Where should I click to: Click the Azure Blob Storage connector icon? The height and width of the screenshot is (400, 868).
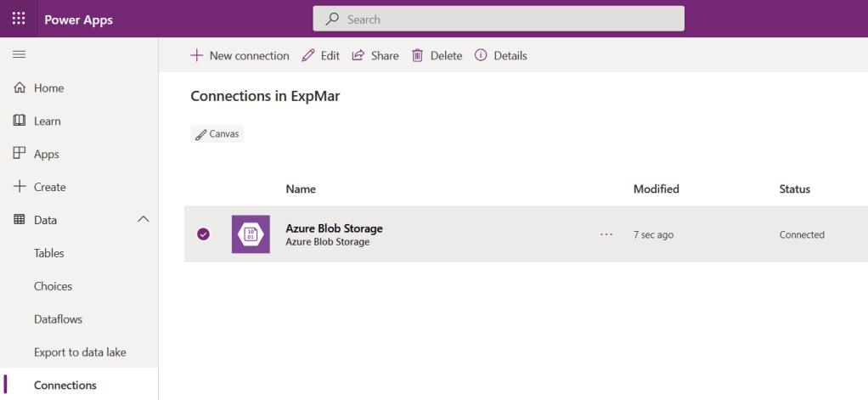(251, 234)
